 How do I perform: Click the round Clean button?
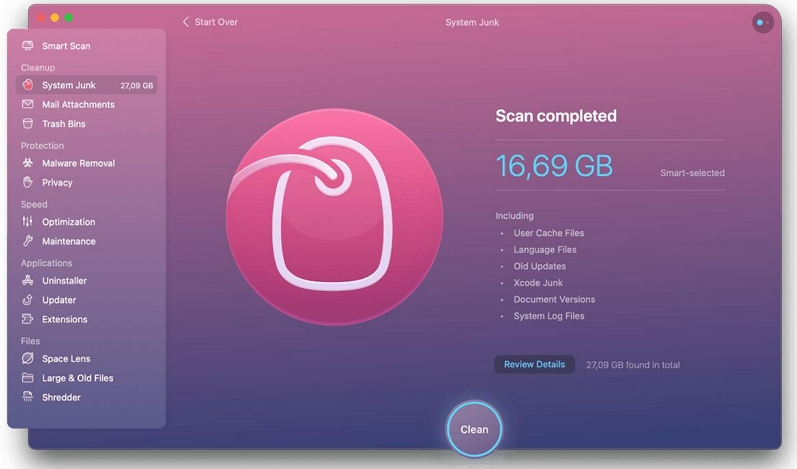coord(474,429)
